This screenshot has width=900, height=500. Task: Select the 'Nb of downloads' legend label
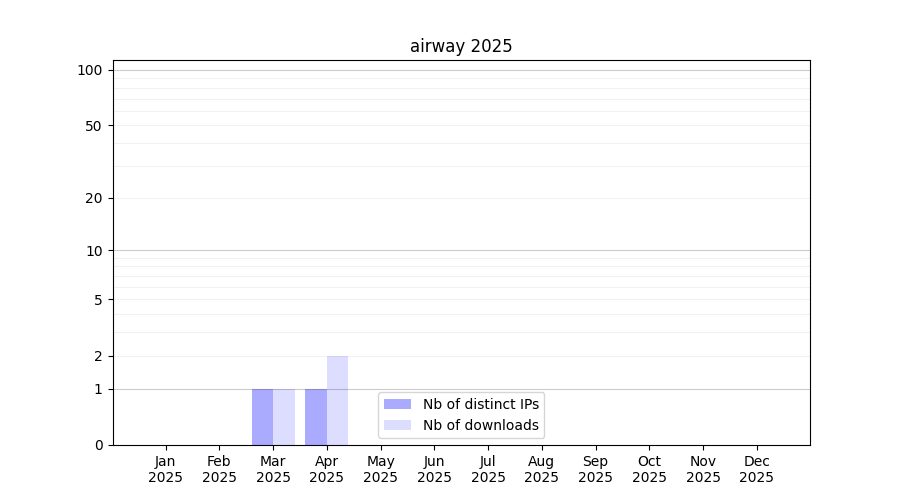point(480,425)
